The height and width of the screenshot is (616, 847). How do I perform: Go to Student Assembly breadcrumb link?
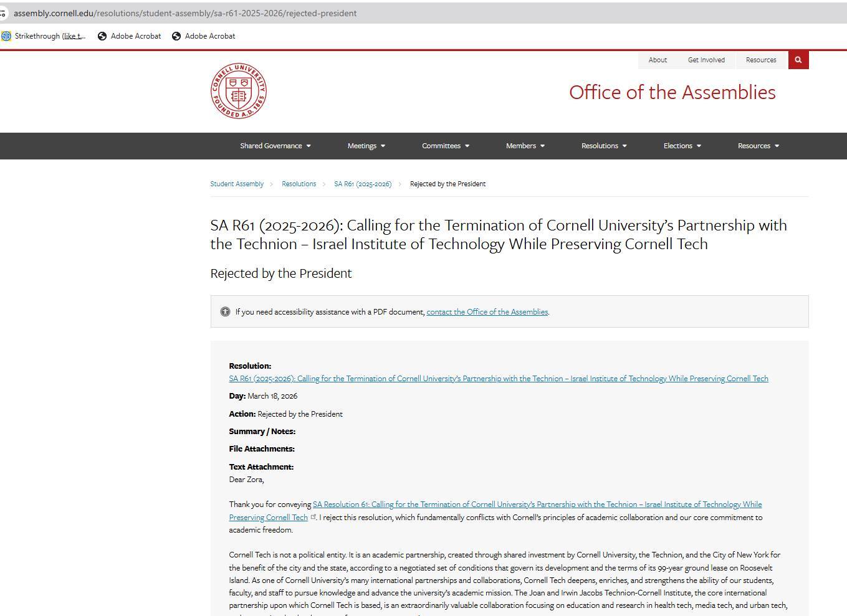click(x=237, y=184)
